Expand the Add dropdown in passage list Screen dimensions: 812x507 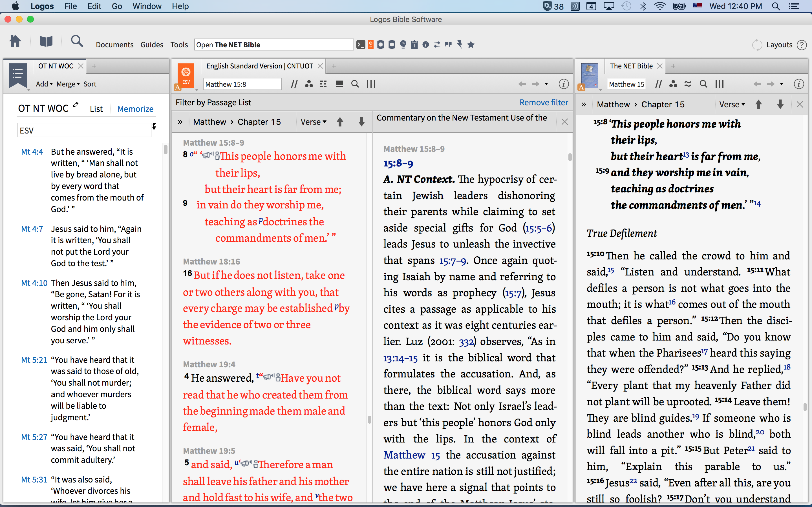pos(44,84)
